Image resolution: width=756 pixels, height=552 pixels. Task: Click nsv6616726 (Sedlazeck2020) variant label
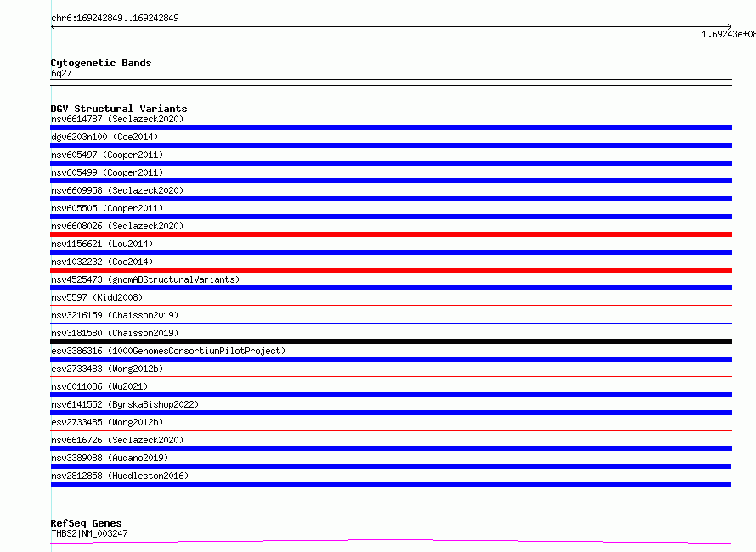coord(117,440)
